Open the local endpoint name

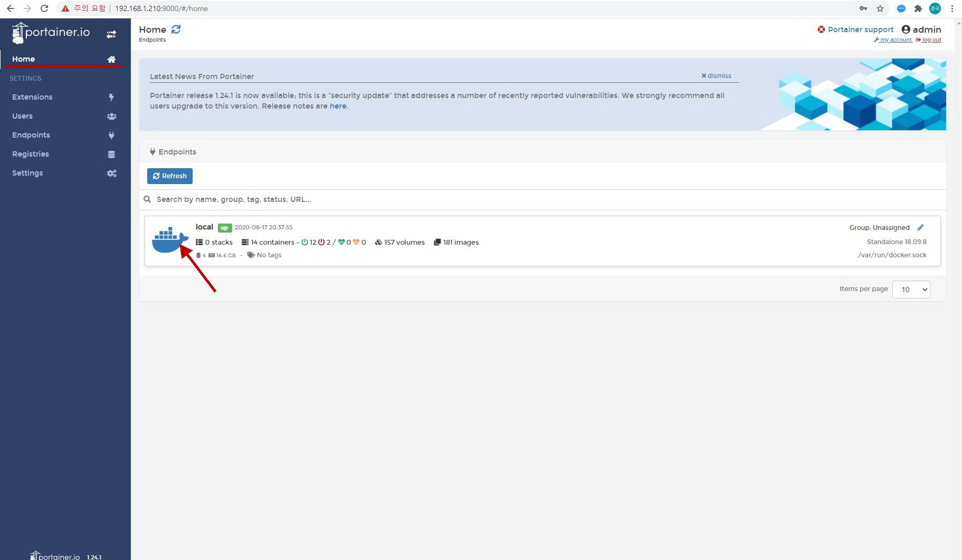coord(204,227)
